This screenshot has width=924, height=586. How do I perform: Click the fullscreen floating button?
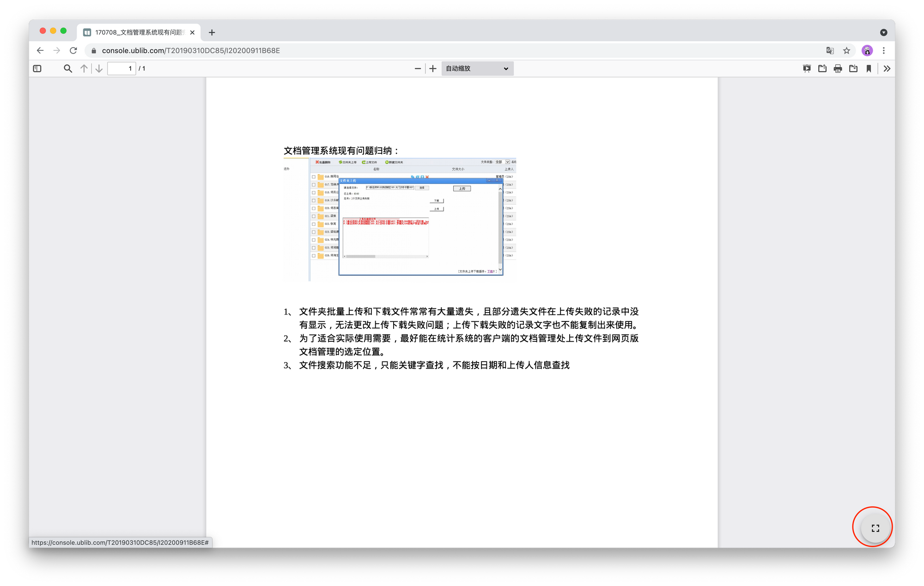coord(875,528)
